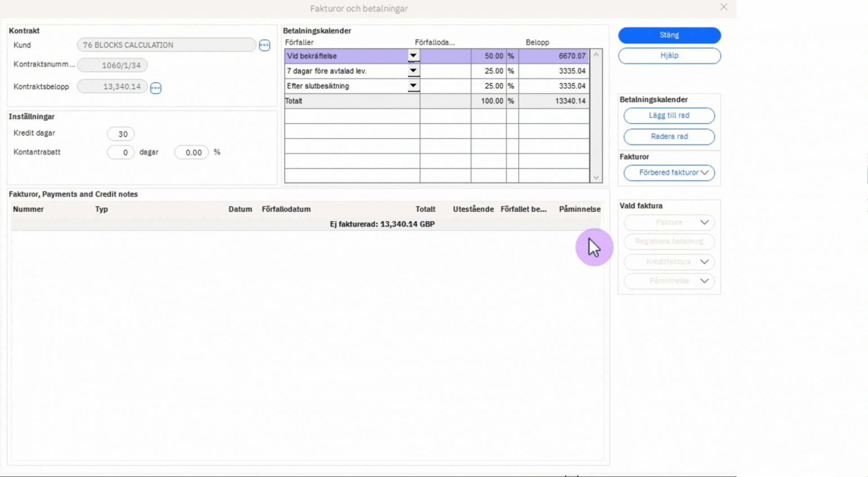The height and width of the screenshot is (477, 868).
Task: Open the 'Vid bekräftelse' due dropdown
Action: tap(413, 56)
